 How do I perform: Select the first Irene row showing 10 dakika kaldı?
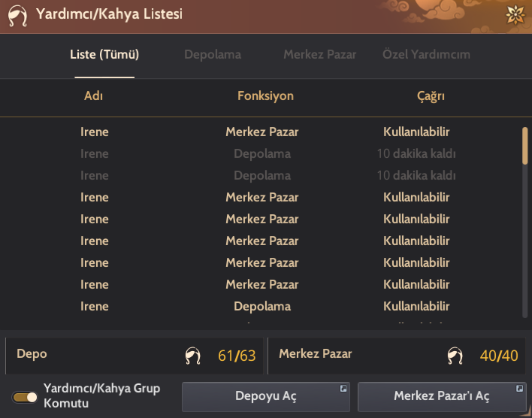coord(262,154)
